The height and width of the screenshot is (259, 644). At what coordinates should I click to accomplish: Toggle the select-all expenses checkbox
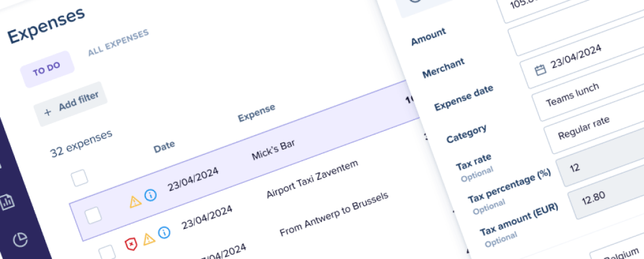[79, 177]
